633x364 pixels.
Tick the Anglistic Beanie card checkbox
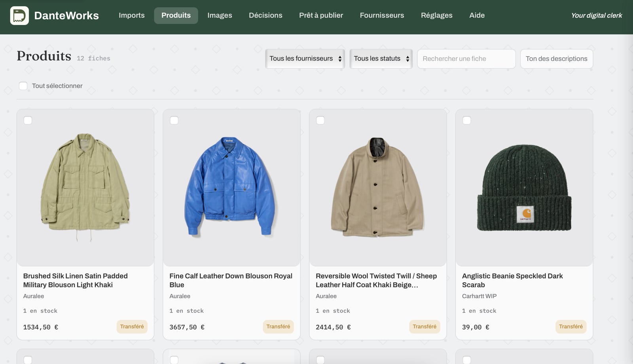click(467, 120)
